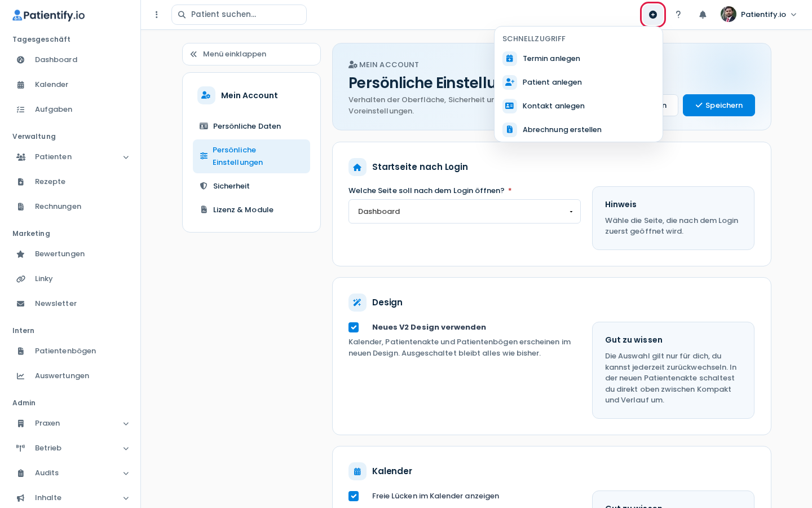The height and width of the screenshot is (508, 812).
Task: Click the Aufgaben checklist icon
Action: pyautogui.click(x=21, y=110)
